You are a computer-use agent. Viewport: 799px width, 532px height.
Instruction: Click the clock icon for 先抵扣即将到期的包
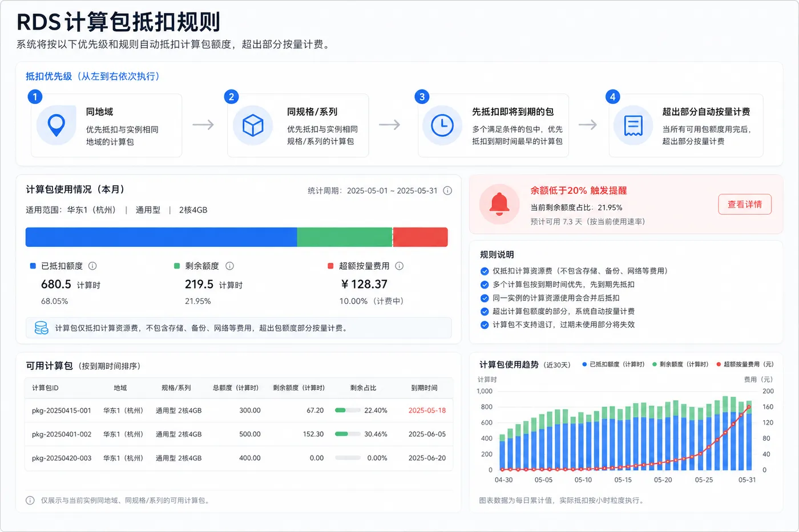pos(442,125)
